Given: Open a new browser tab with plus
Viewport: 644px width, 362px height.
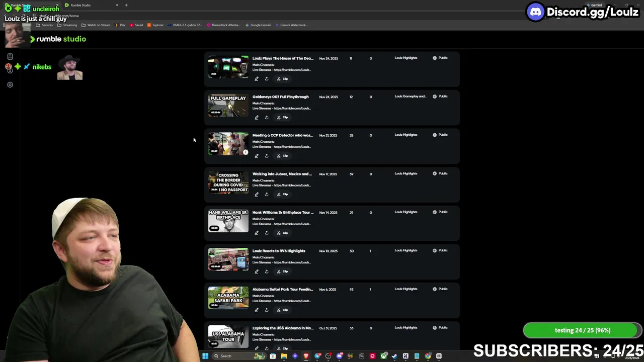Looking at the screenshot, I should (x=126, y=5).
